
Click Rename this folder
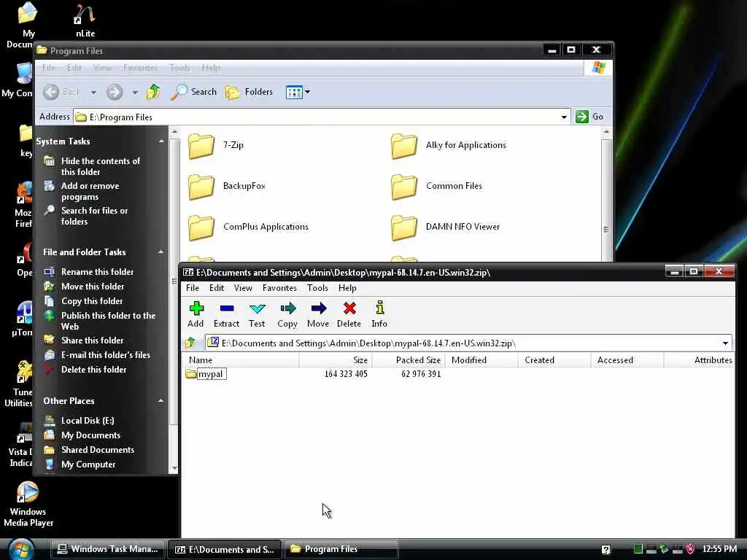point(88,271)
